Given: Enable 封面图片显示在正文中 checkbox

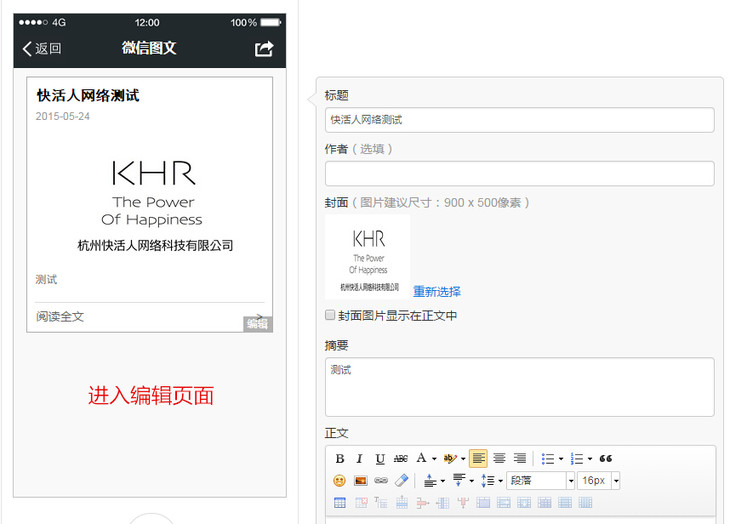Looking at the screenshot, I should pos(330,315).
